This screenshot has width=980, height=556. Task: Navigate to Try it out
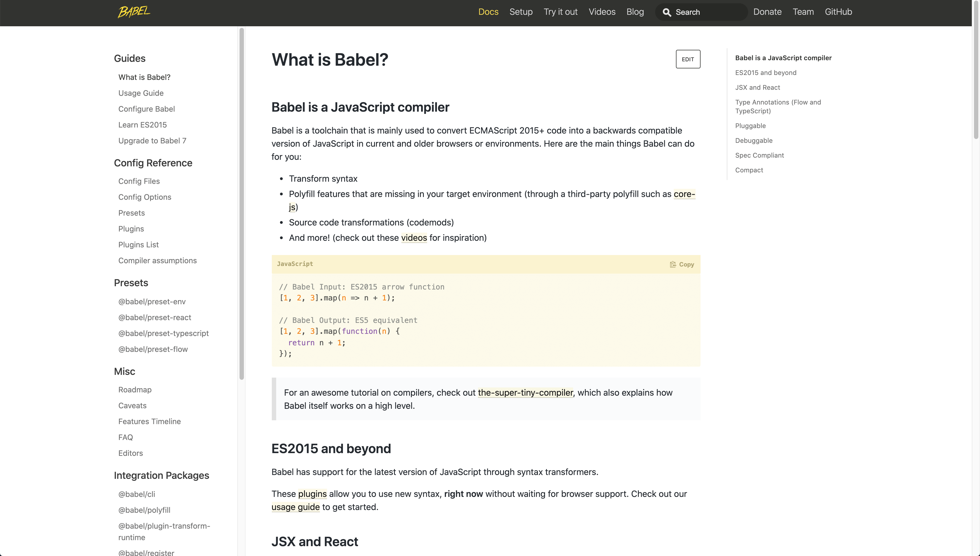coord(560,12)
